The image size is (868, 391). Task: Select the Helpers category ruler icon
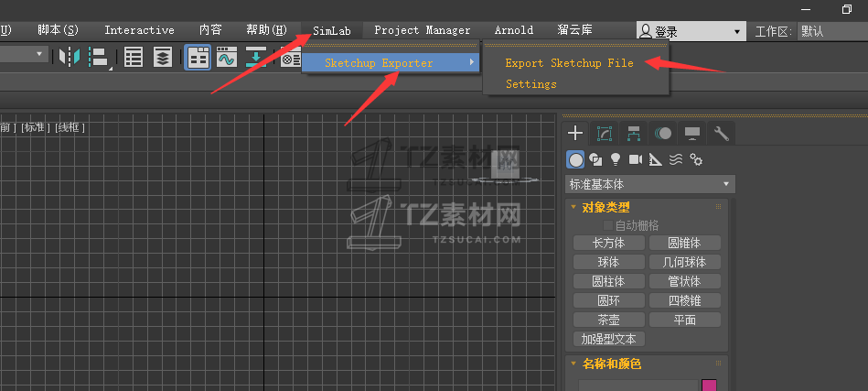[x=656, y=160]
